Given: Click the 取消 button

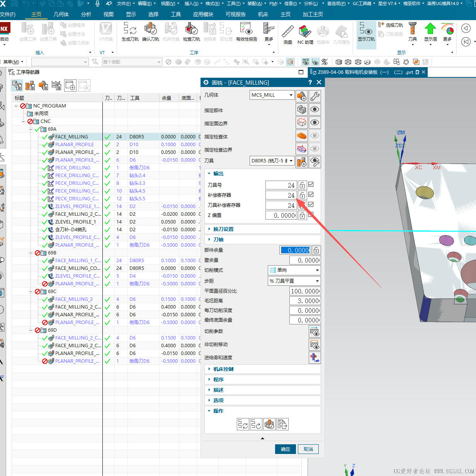Looking at the screenshot, I should pyautogui.click(x=308, y=449).
